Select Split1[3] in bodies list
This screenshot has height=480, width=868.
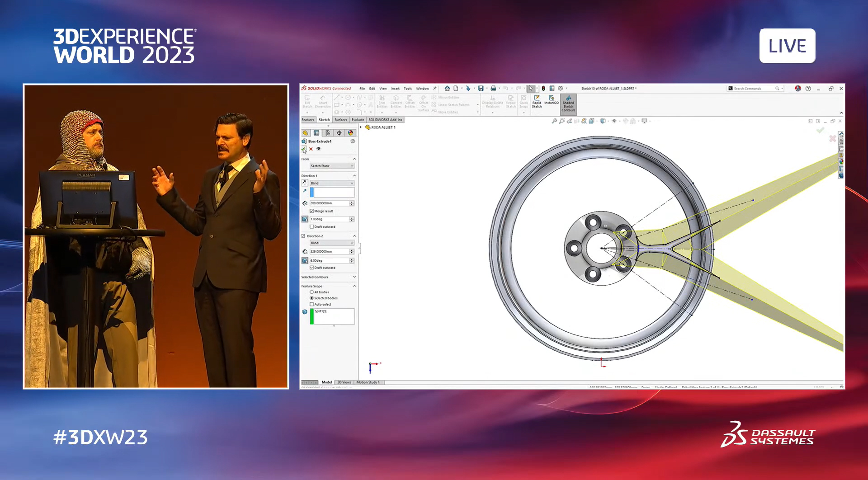[321, 311]
